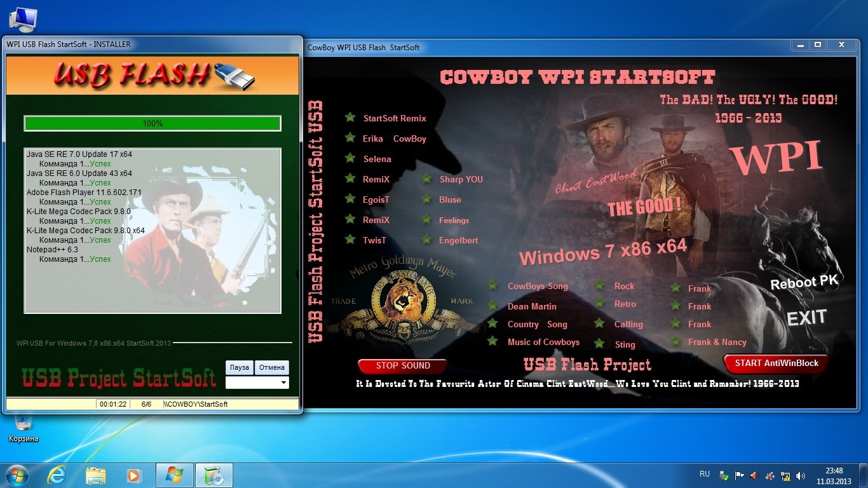The image size is (868, 488).
Task: Click the safely remove hardware tray icon
Action: [x=724, y=475]
